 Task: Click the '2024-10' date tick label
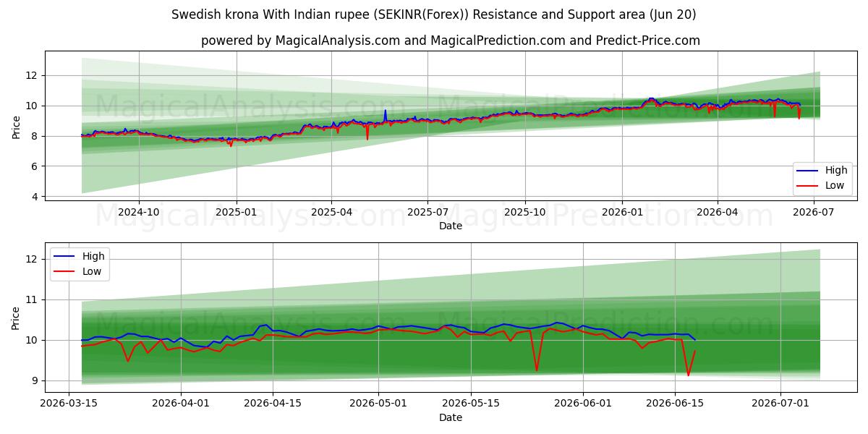point(138,213)
